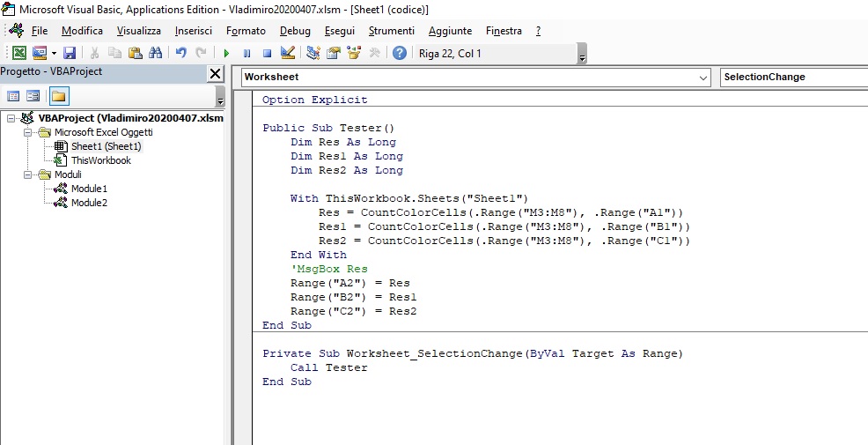The height and width of the screenshot is (445, 868).
Task: Click the 'Call Tester' code line
Action: pos(329,367)
